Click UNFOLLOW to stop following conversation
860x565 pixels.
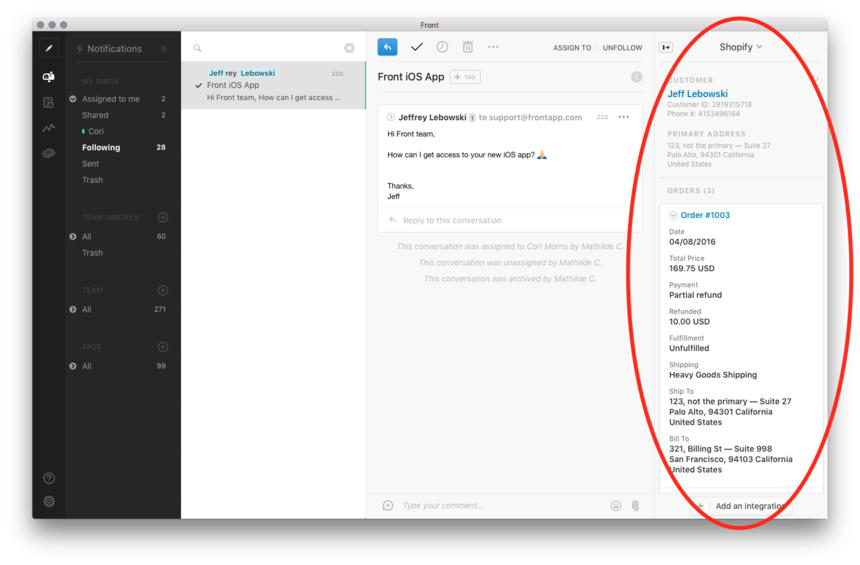[622, 48]
